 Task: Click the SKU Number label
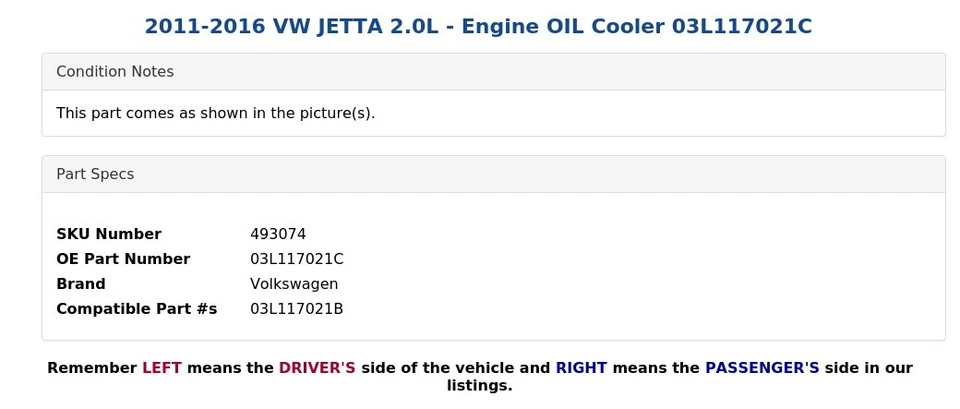coord(109,234)
